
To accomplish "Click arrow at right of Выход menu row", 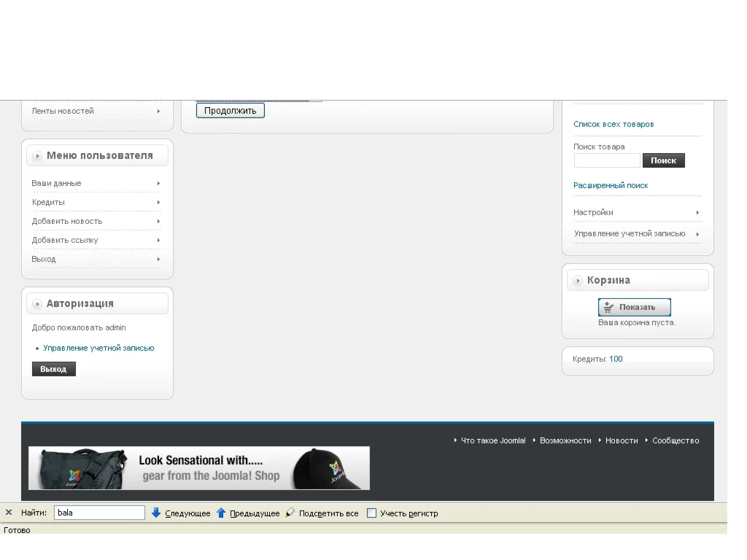I will pyautogui.click(x=158, y=259).
